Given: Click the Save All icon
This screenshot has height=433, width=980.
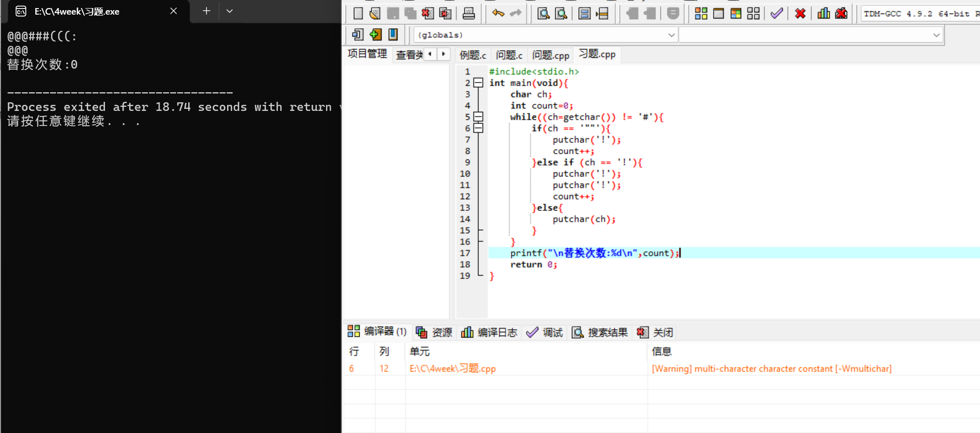Looking at the screenshot, I should (x=410, y=14).
